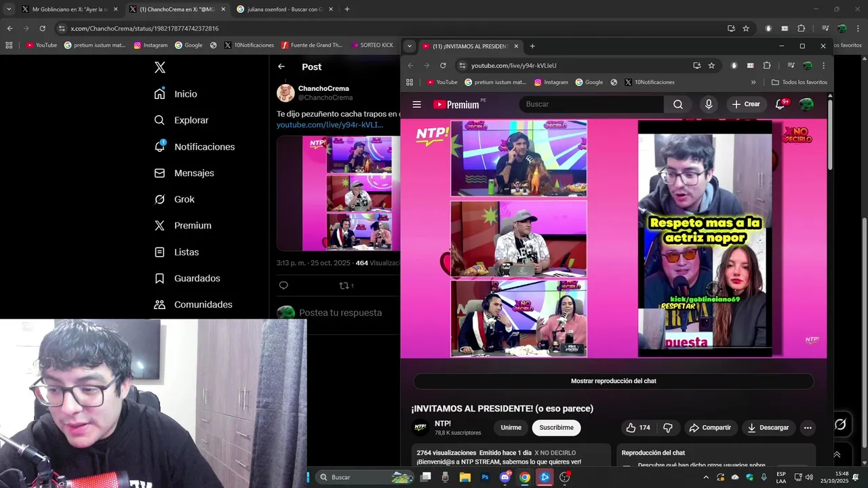Open site info icon in YouTube address bar
868x488 pixels.
click(x=462, y=66)
